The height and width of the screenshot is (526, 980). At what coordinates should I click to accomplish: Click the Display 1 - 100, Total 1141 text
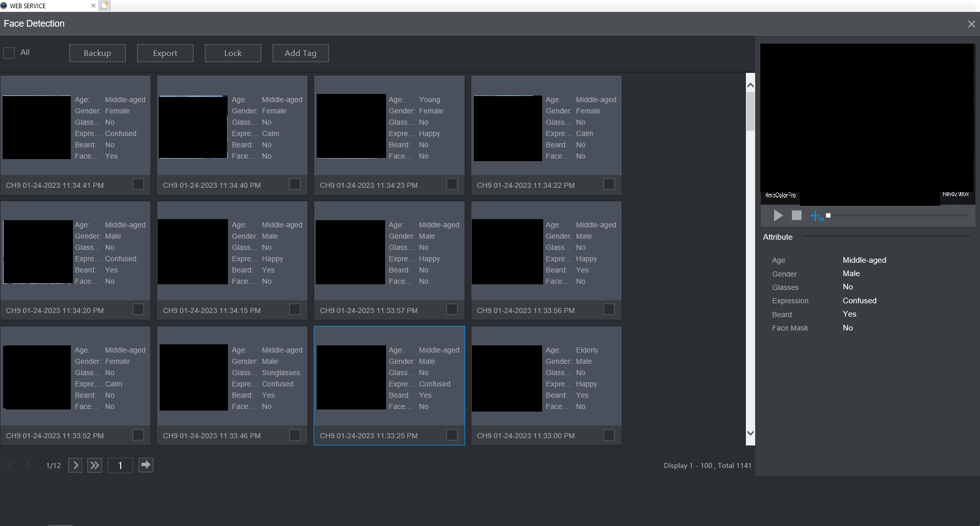(707, 465)
